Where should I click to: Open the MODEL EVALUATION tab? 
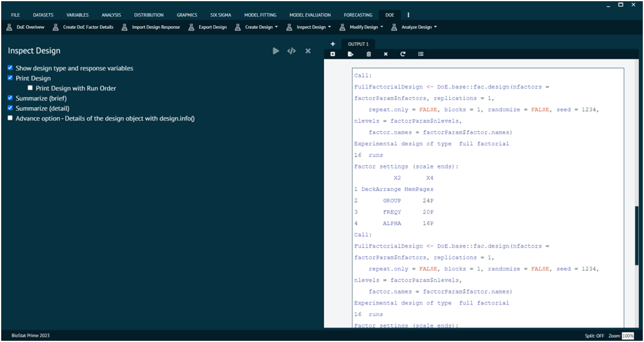pos(310,15)
